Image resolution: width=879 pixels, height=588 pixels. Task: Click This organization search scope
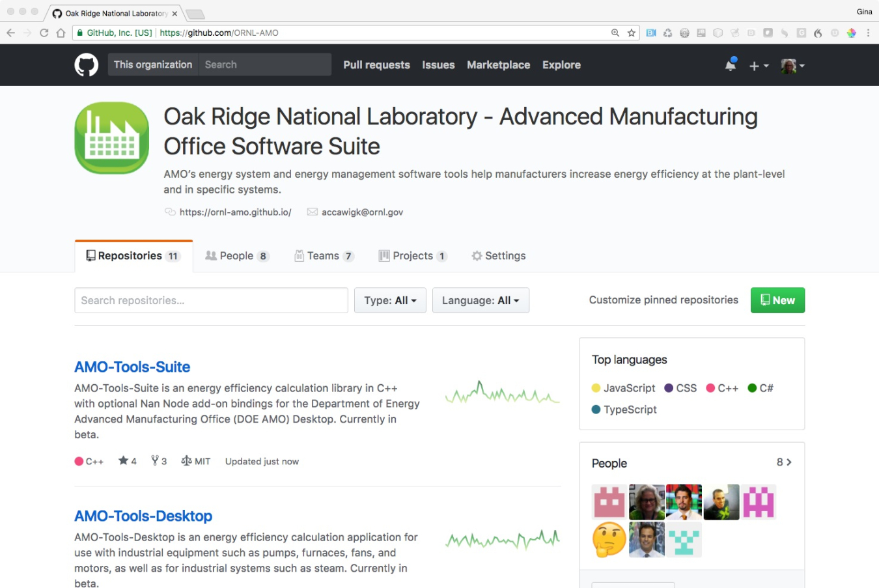pos(153,64)
